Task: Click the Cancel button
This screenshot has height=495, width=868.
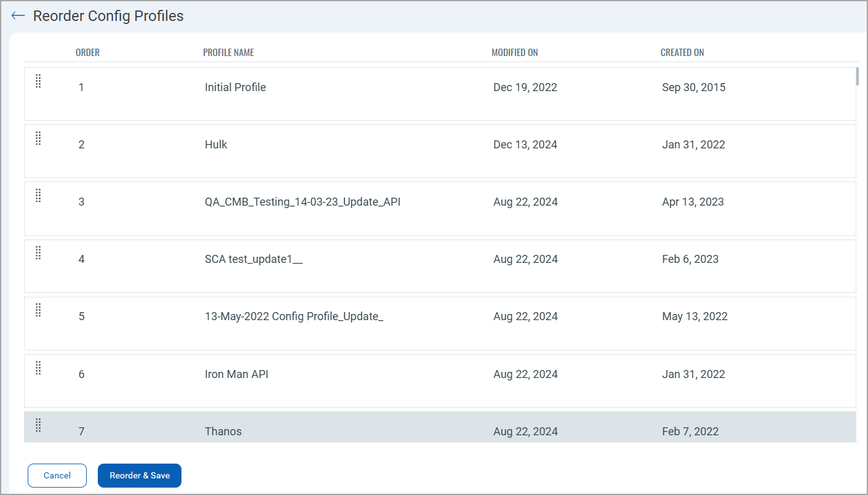Action: pos(57,475)
